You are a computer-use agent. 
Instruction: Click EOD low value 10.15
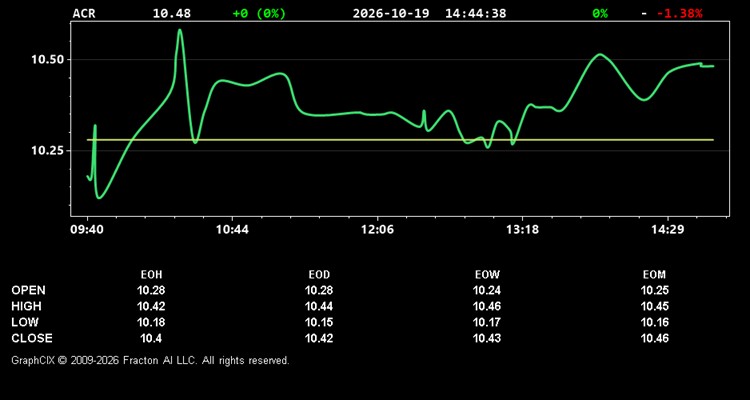tap(319, 322)
